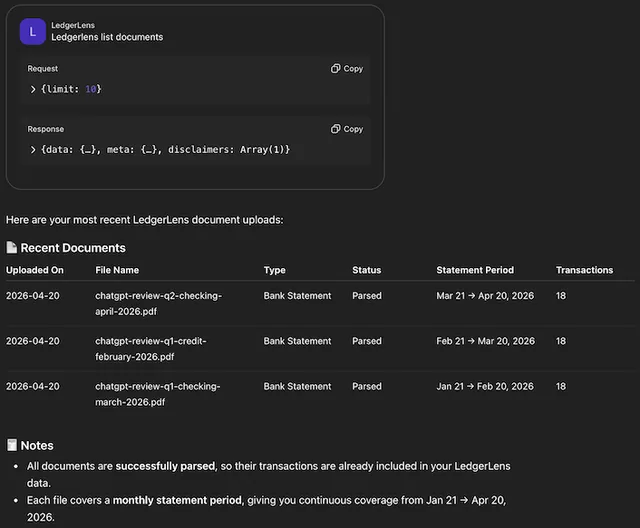This screenshot has width=640, height=528.
Task: Select the 'Ledgerlens list documents' title
Action: click(107, 37)
